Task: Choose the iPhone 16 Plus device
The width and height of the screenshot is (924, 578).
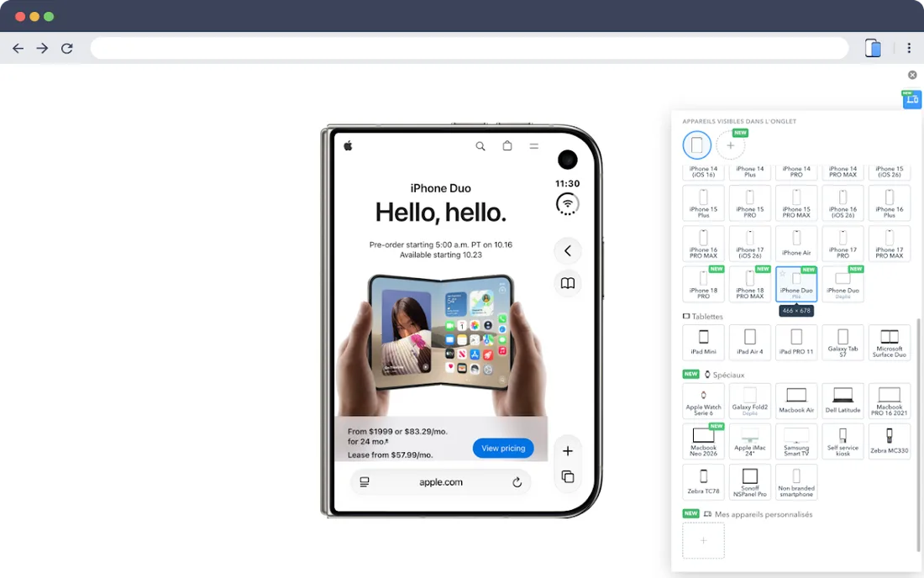Action: (x=890, y=202)
